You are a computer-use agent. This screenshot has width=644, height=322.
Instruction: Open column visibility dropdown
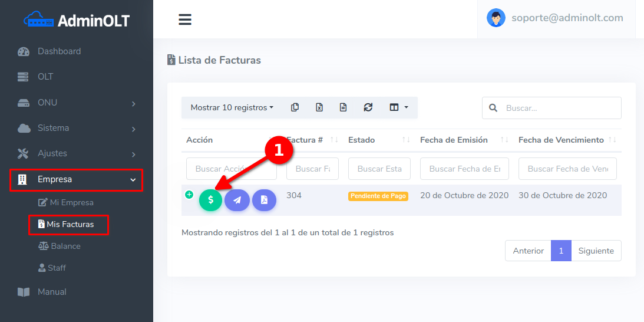pos(398,107)
